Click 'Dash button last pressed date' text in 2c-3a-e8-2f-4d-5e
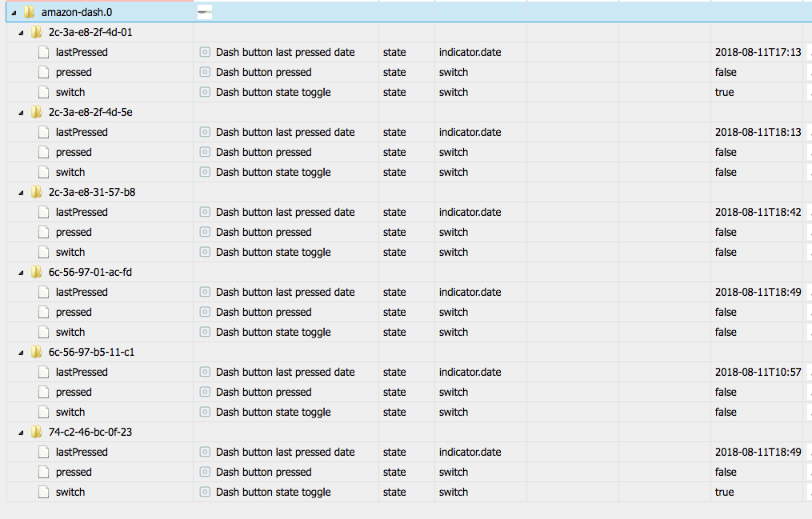This screenshot has height=519, width=812. point(285,132)
